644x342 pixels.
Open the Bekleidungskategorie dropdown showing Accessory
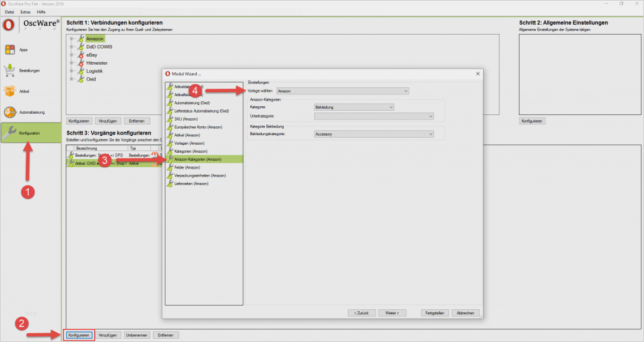click(x=374, y=134)
